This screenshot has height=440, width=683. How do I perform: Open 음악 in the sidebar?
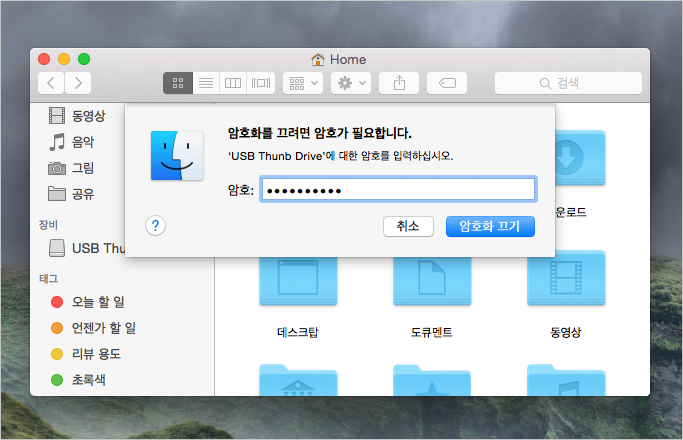[x=71, y=142]
